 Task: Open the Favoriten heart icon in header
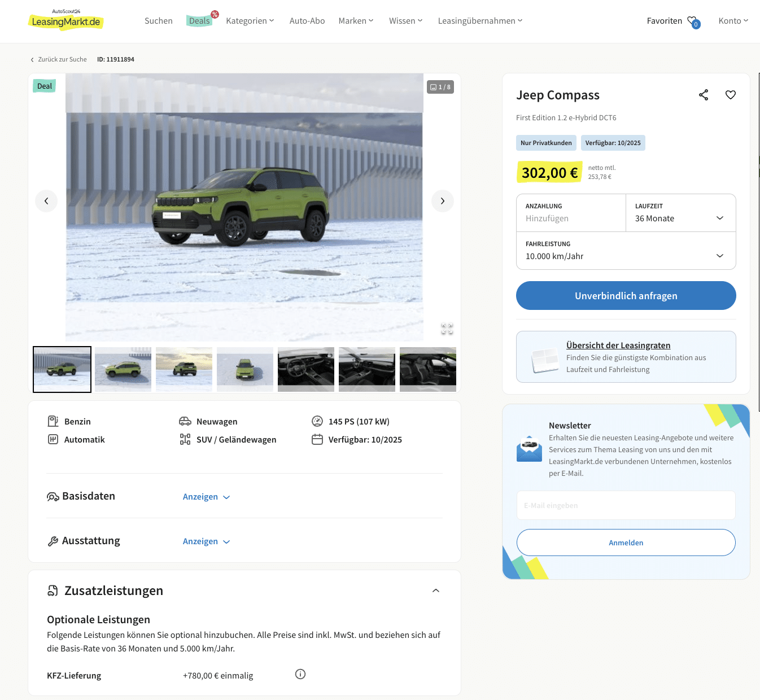click(693, 22)
